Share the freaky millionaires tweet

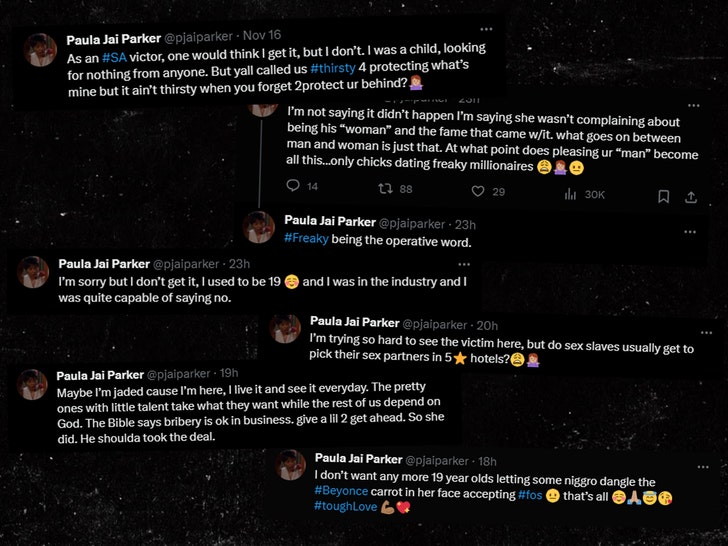[x=689, y=196]
